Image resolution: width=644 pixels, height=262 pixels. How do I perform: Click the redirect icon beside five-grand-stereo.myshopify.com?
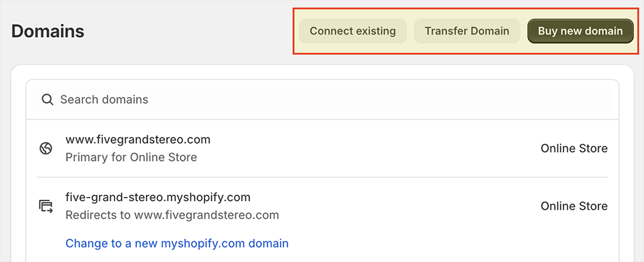tap(45, 206)
